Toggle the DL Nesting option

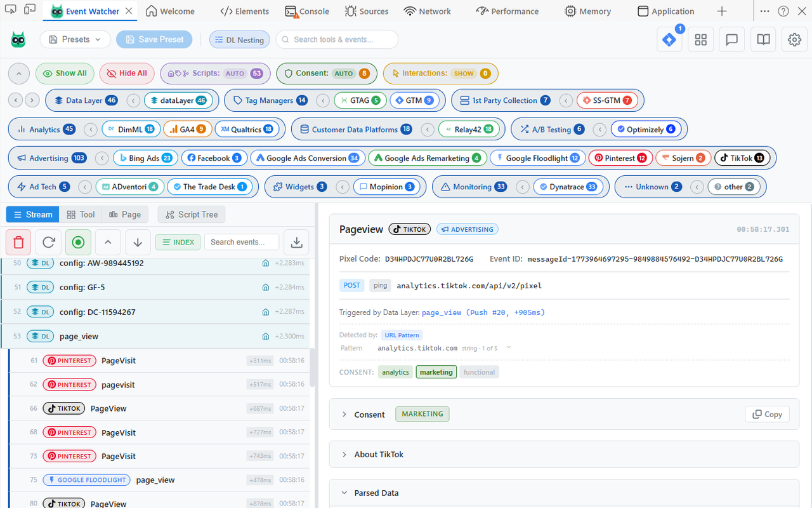240,39
